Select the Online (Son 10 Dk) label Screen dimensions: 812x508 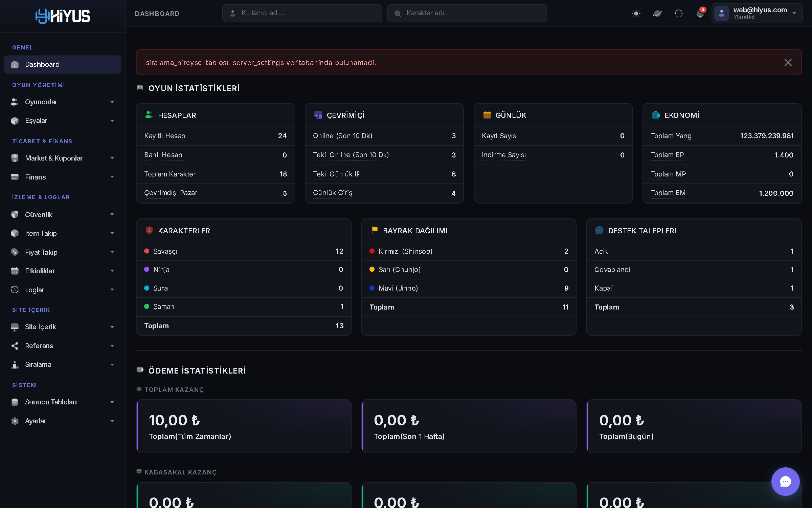342,136
